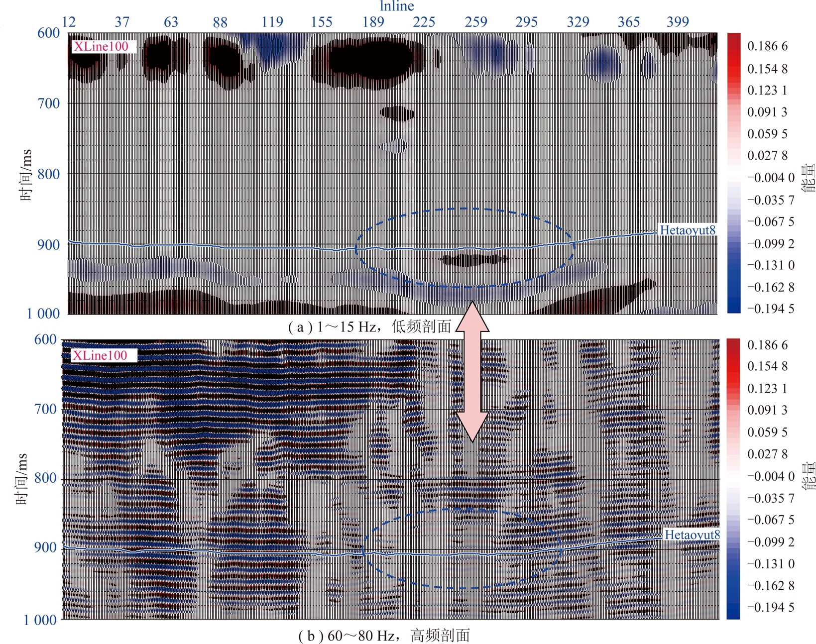Viewport: 816px width, 644px height.
Task: Click value 0.154 8 on the lower color bar
Action: coord(767,366)
